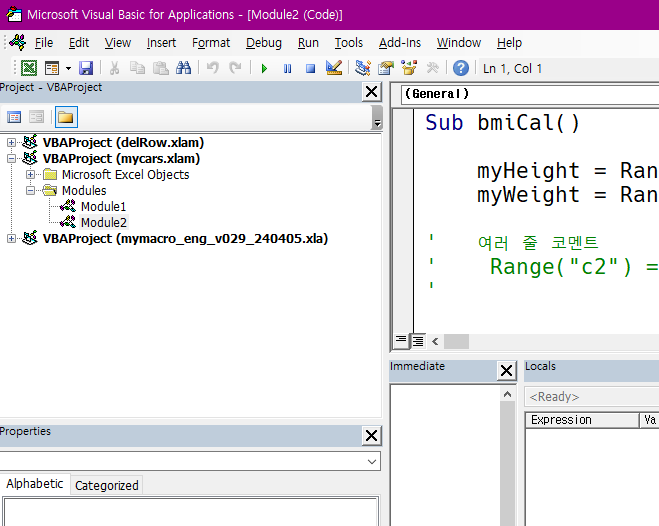
Task: Select Modules folder in tree
Action: [x=84, y=190]
